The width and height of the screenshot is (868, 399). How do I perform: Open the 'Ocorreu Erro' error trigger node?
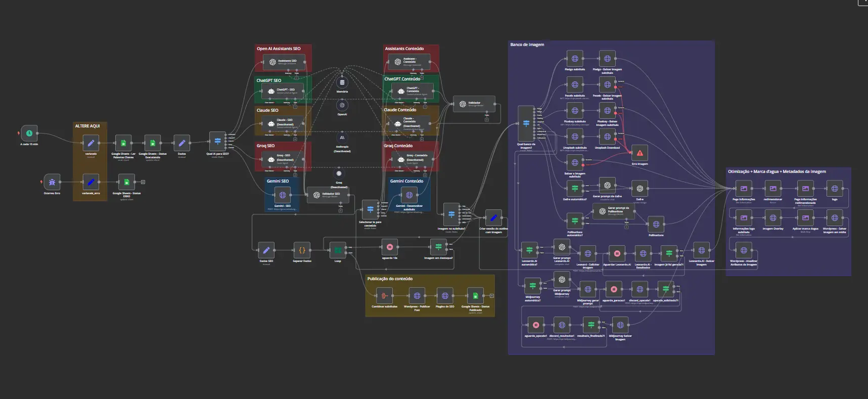(x=52, y=182)
